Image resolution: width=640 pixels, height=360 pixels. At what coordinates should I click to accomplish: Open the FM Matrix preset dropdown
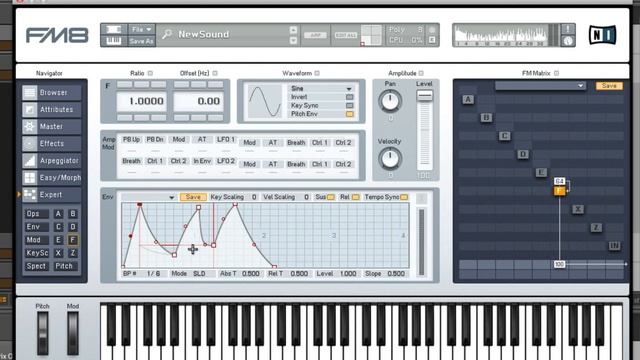pos(540,86)
